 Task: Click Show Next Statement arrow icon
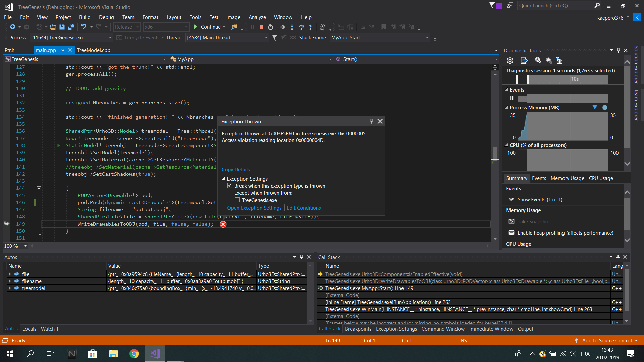283,27
